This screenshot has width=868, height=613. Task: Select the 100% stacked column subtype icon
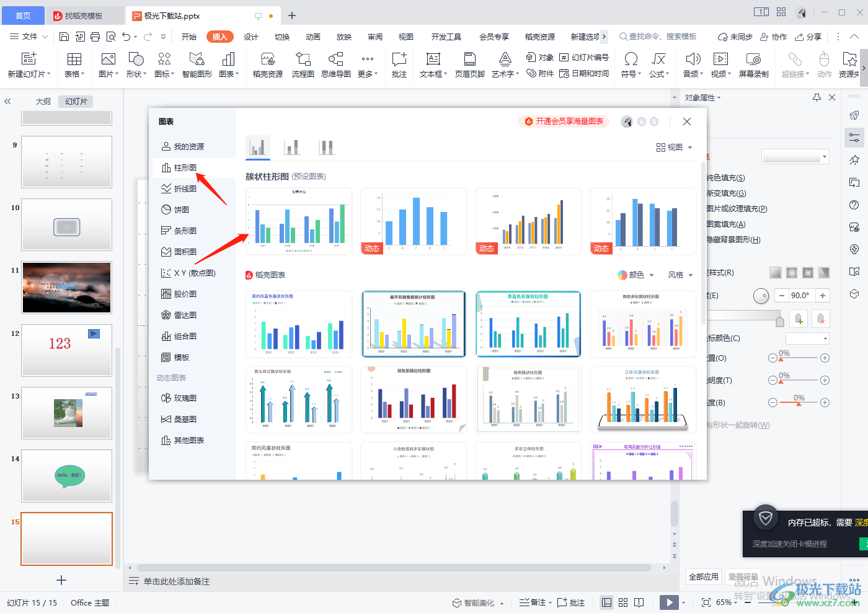point(327,147)
